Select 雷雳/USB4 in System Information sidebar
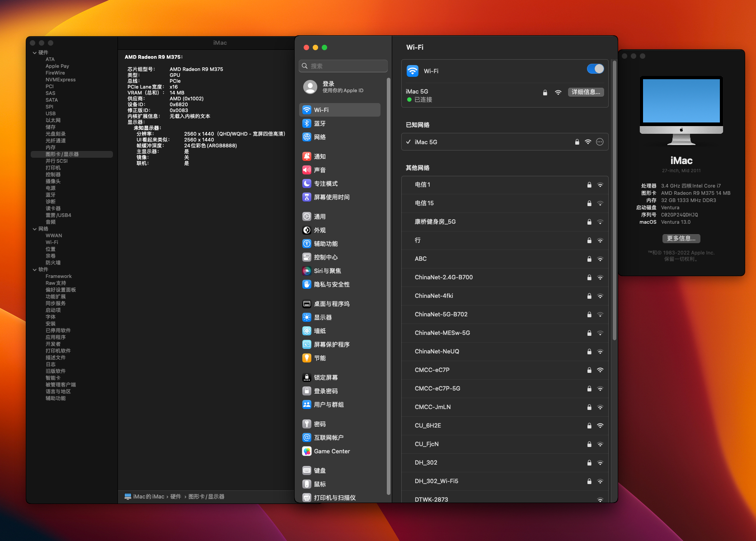This screenshot has width=756, height=541. coord(58,216)
